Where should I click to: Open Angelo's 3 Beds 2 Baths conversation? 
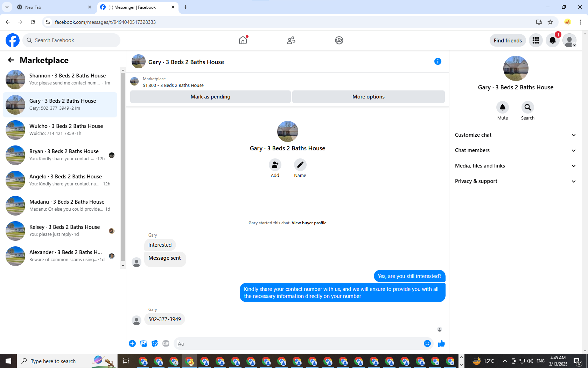[60, 180]
